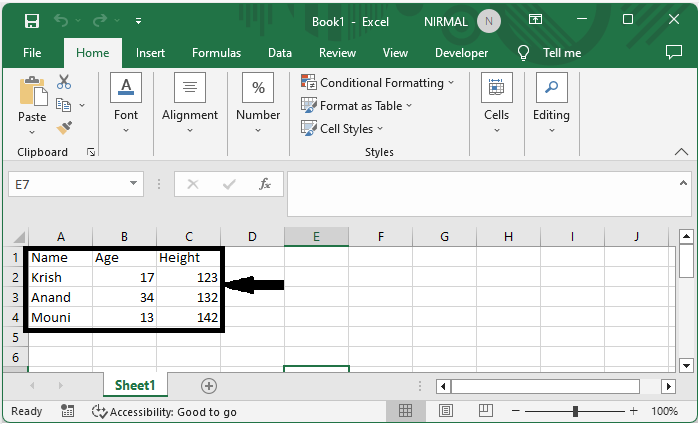Image resolution: width=699 pixels, height=424 pixels.
Task: Open the Formulas ribbon tab
Action: coord(216,53)
